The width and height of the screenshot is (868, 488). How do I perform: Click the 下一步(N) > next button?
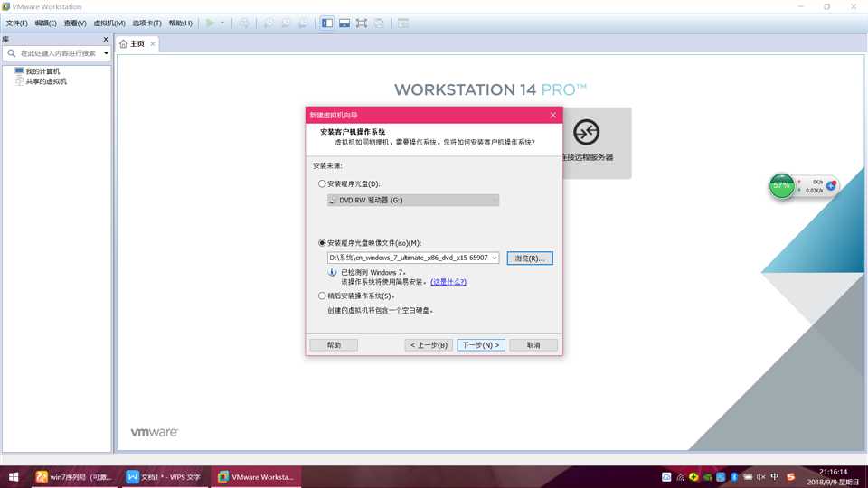pos(481,344)
